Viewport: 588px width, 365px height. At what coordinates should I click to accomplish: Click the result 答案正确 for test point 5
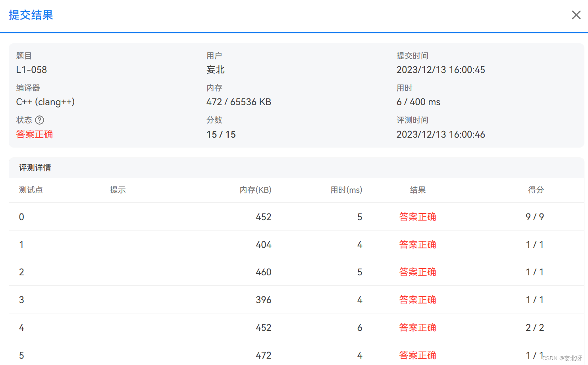pos(418,355)
